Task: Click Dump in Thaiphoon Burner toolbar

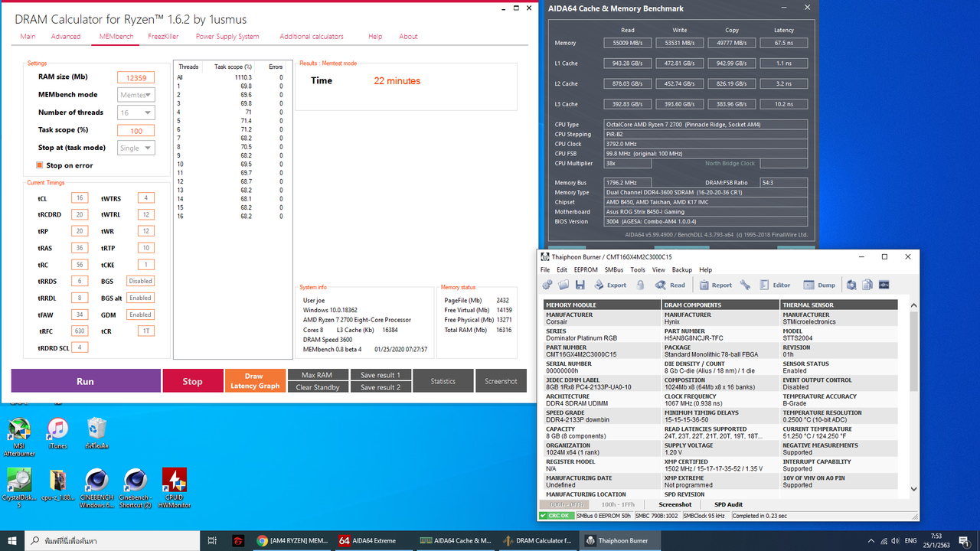Action: coord(818,285)
